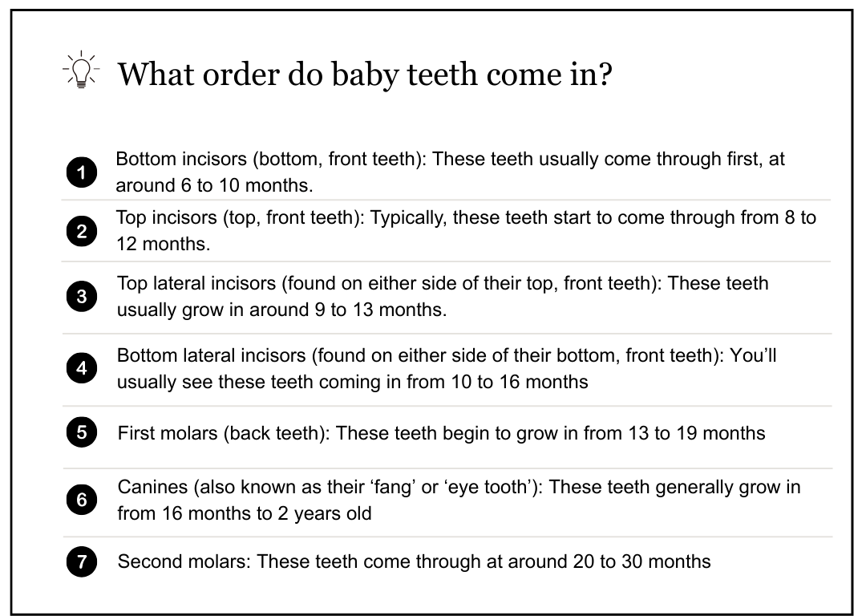The width and height of the screenshot is (866, 616).
Task: Select the First molars entry text
Action: [x=441, y=433]
